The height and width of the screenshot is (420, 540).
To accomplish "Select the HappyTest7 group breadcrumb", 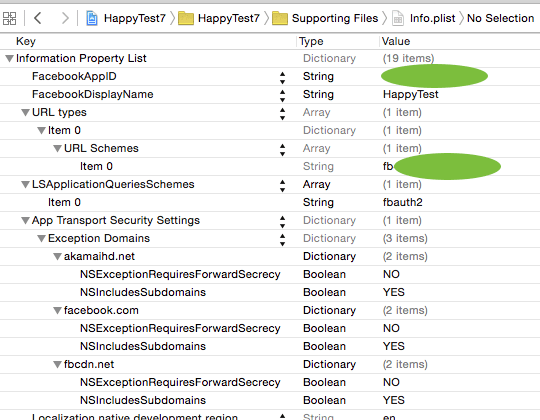I will [229, 18].
